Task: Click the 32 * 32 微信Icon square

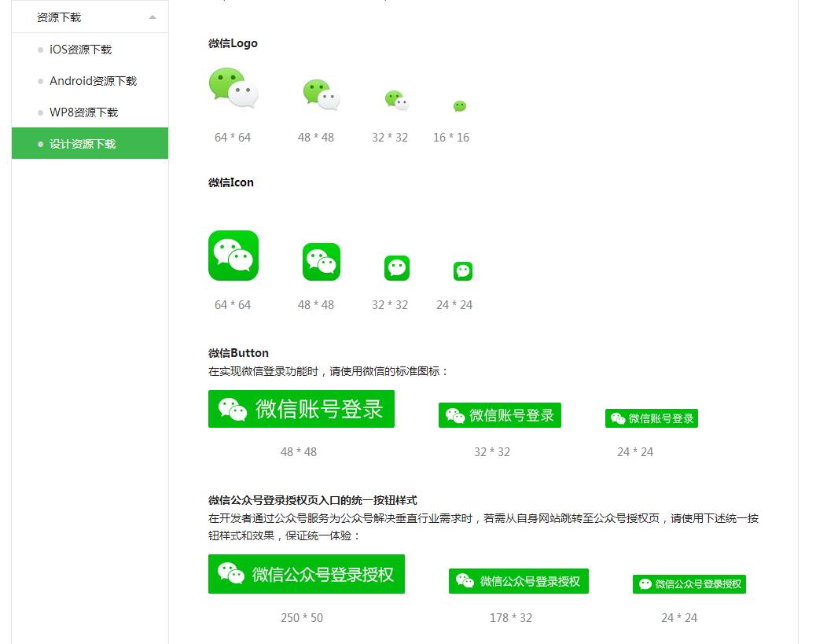Action: [x=397, y=268]
